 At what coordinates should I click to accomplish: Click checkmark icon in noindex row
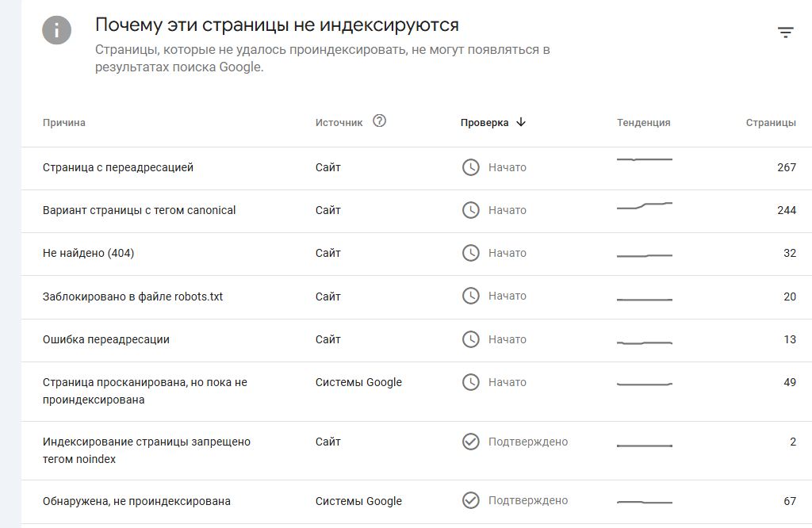coord(471,442)
